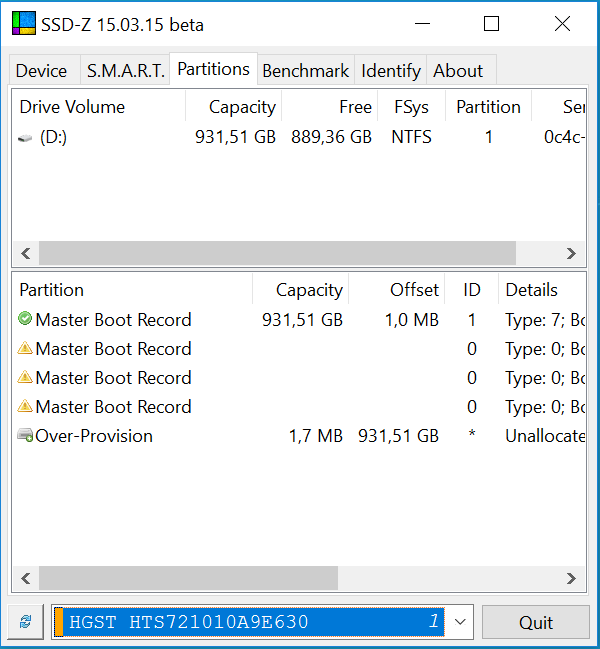Click Capacity column header in volume list
The width and height of the screenshot is (600, 649).
click(234, 107)
